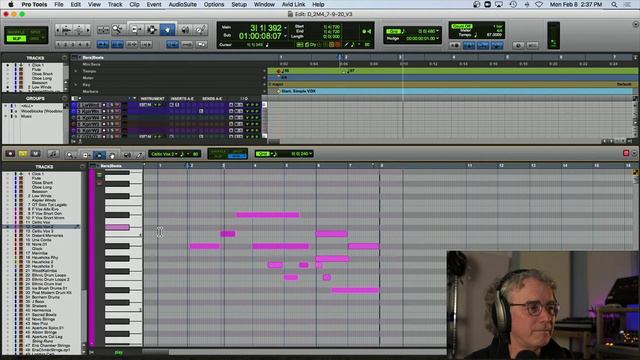The image size is (640, 360).
Task: Click the magenta track color strip
Action: click(92, 258)
